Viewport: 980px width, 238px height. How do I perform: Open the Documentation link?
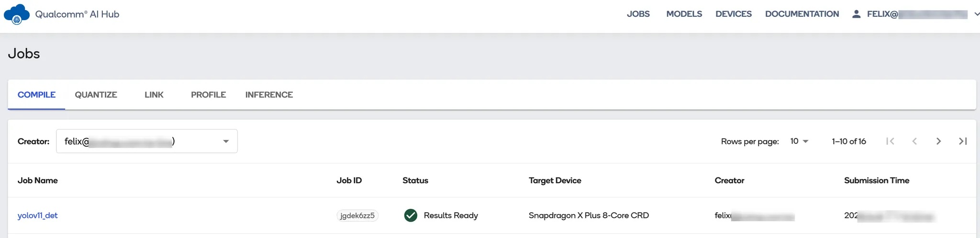click(802, 14)
